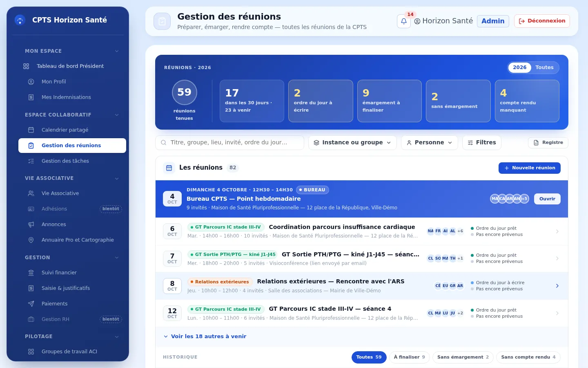Image resolution: width=588 pixels, height=368 pixels.
Task: Click the Nouvelle réunion button
Action: tap(529, 168)
